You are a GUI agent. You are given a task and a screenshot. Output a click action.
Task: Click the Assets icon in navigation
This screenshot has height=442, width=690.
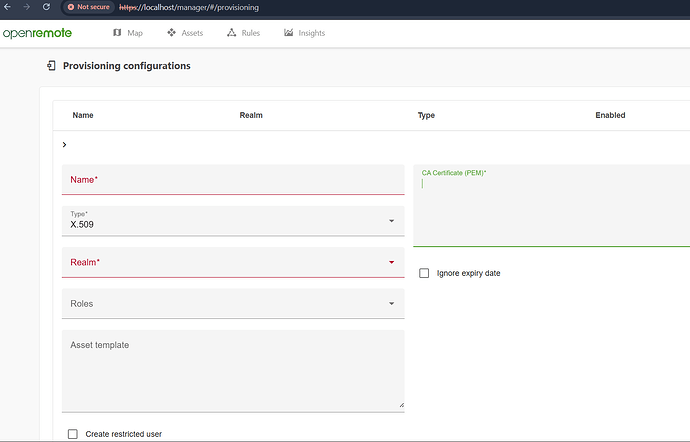point(172,33)
